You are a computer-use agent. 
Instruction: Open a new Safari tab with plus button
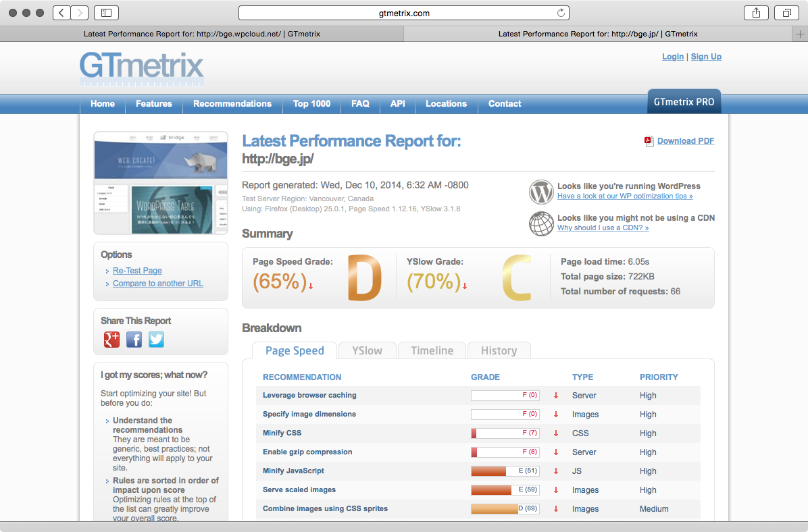[x=801, y=34]
